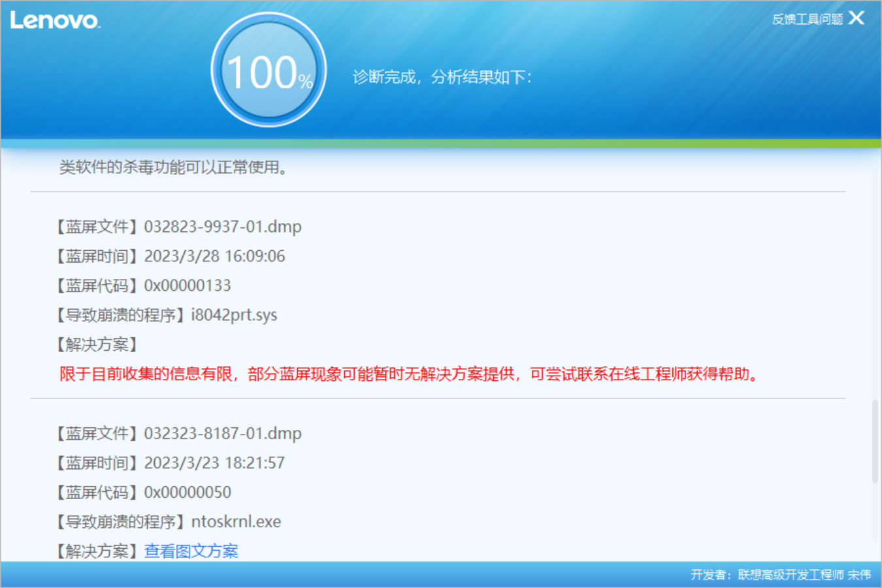Click the Lenovo logo
The width and height of the screenshot is (882, 588).
tap(55, 21)
